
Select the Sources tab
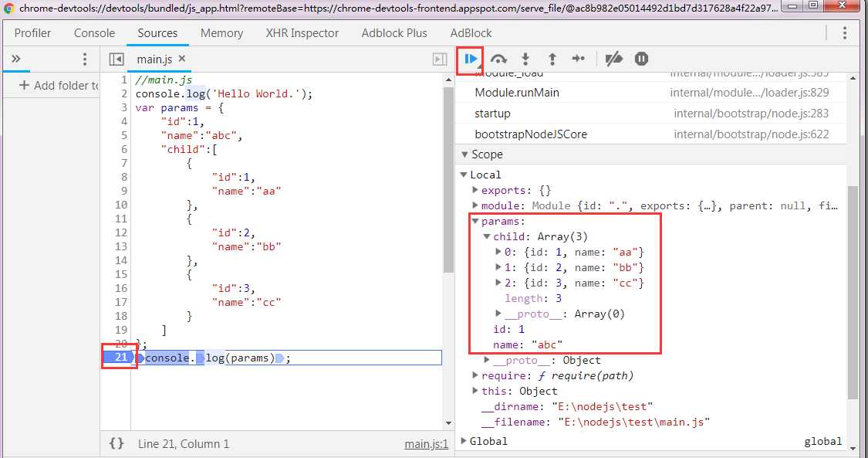tap(157, 33)
